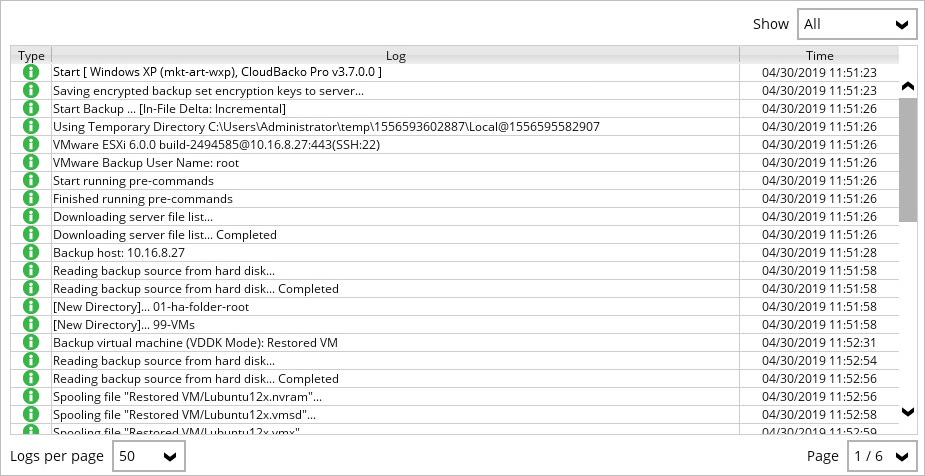Click the info icon next to "[New Directory]... 99-VMs"
Viewport: 925px width, 476px height.
click(30, 324)
